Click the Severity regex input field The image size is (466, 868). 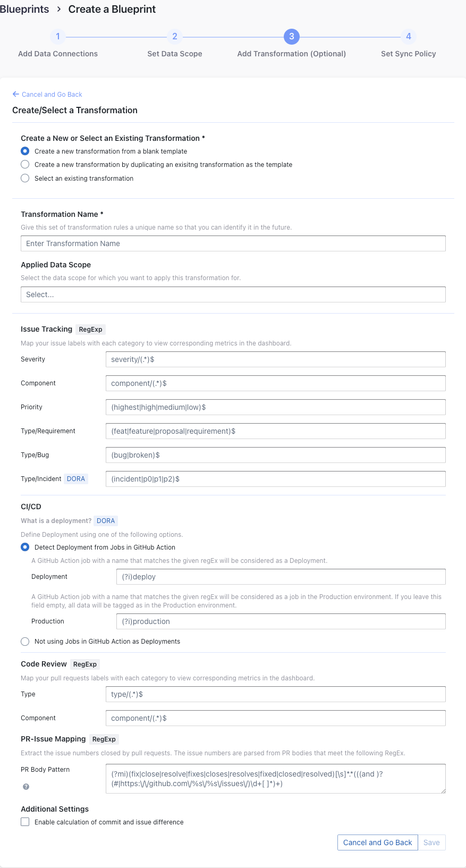click(275, 359)
